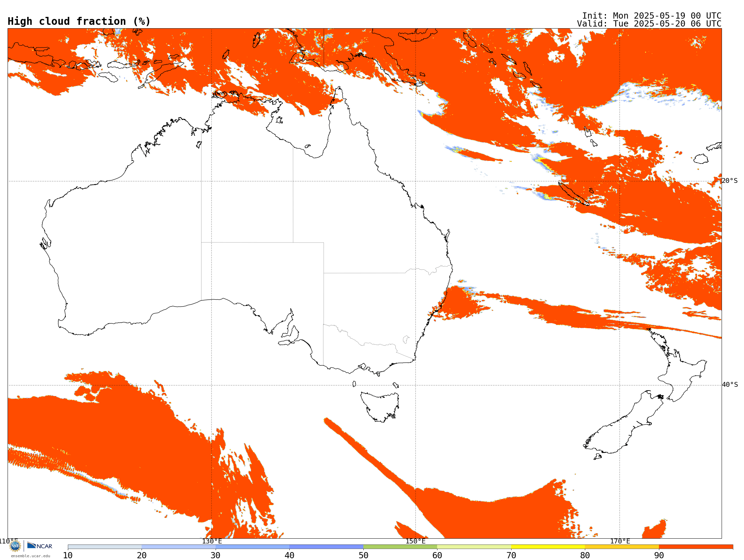This screenshot has width=744, height=560.
Task: Click the 20-30 light blue colorbar segment
Action: pos(178,547)
